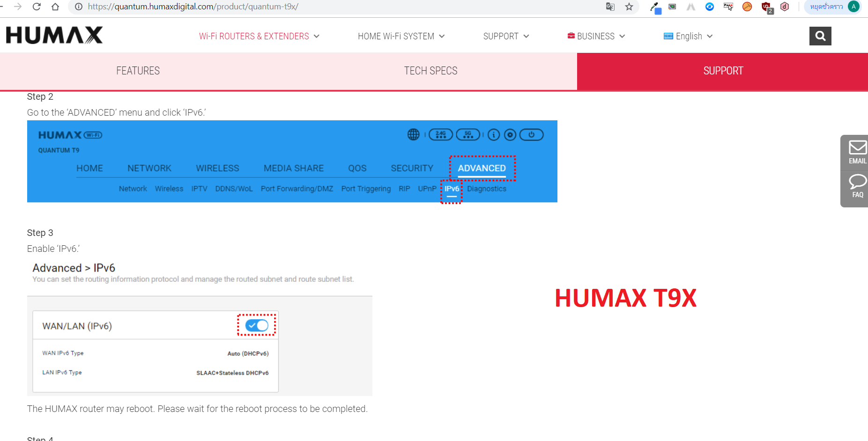Image resolution: width=868 pixels, height=441 pixels.
Task: Expand Wi-Fi ROUTERS & EXTENDERS menu
Action: tap(259, 36)
